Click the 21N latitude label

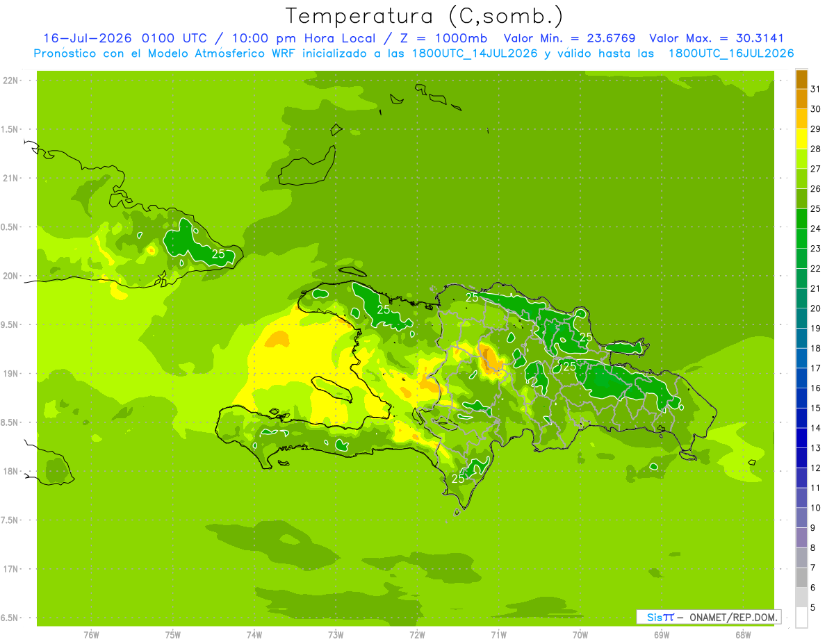click(x=10, y=178)
